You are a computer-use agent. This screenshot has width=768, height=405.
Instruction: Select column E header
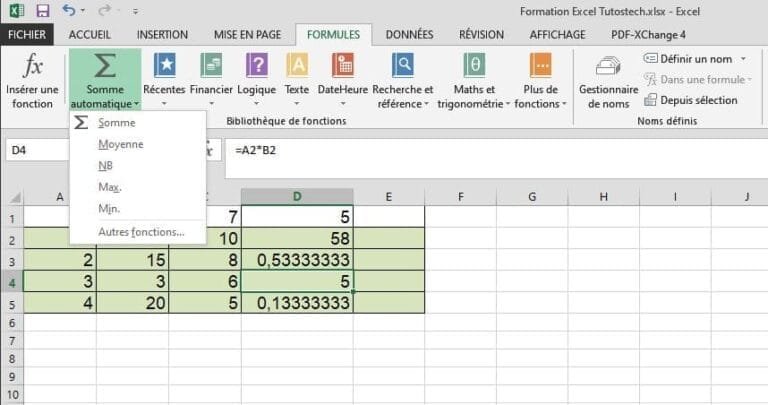point(389,197)
